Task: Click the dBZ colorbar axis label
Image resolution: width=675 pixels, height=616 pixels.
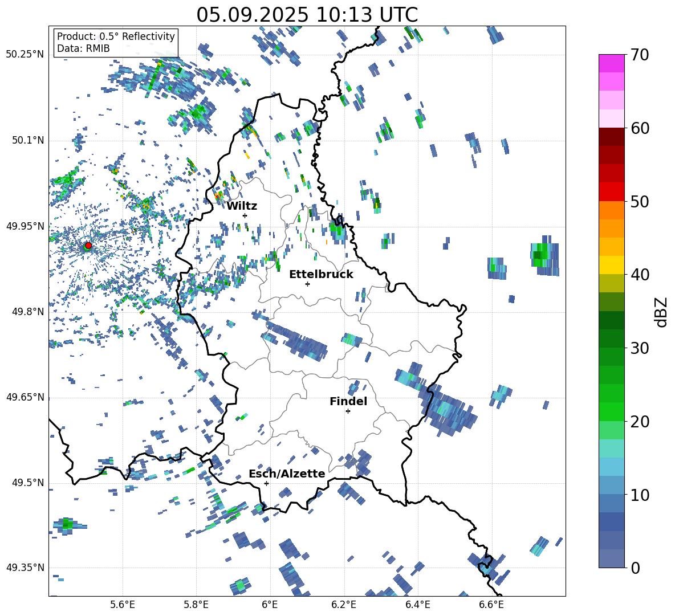Action: 661,312
